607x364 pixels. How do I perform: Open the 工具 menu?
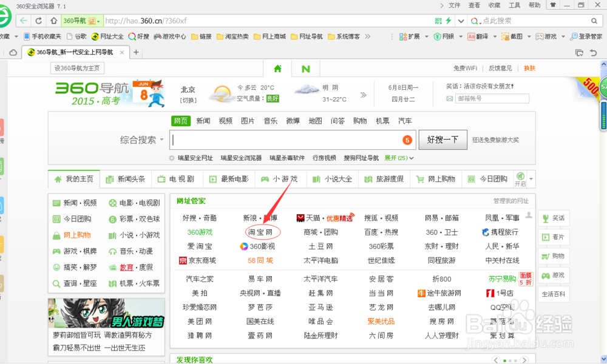[x=515, y=5]
